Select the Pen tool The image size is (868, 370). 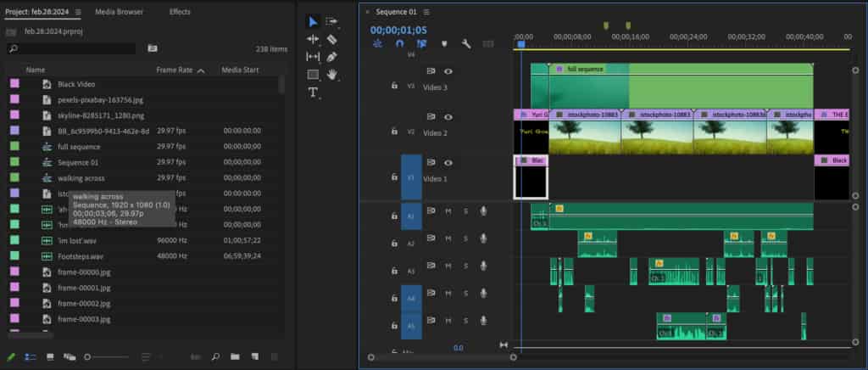[331, 57]
